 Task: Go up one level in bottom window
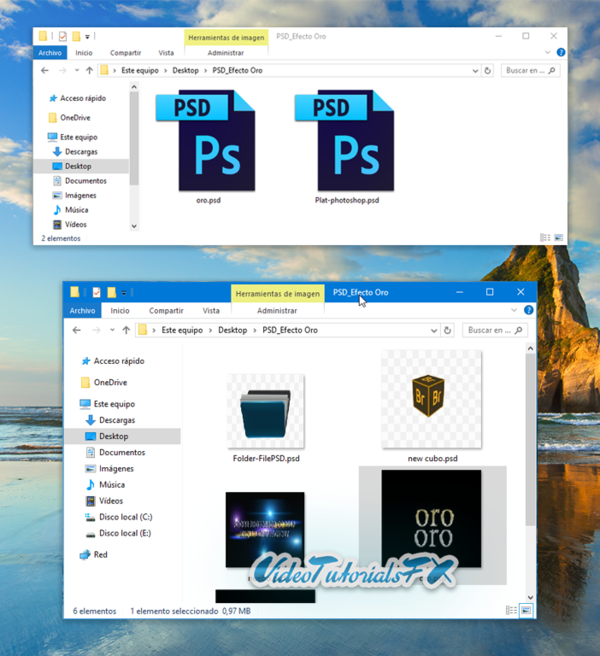click(x=126, y=330)
